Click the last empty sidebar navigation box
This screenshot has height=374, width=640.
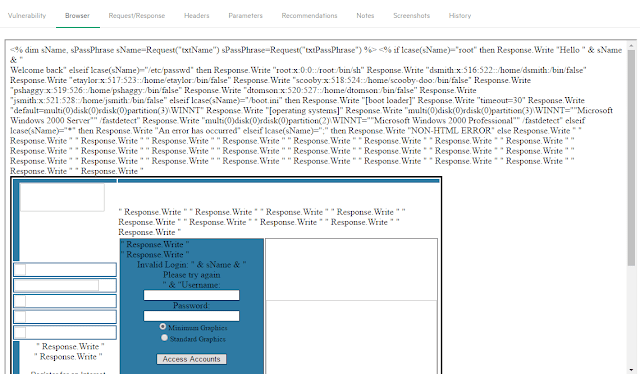65,332
